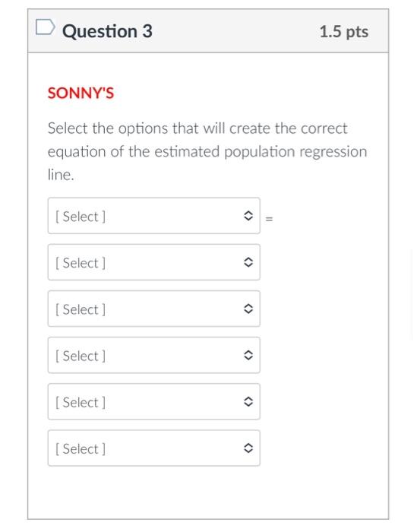Click the equals sign next to the dropdown
Image resolution: width=417 pixels, height=532 pixels.
[x=269, y=219]
